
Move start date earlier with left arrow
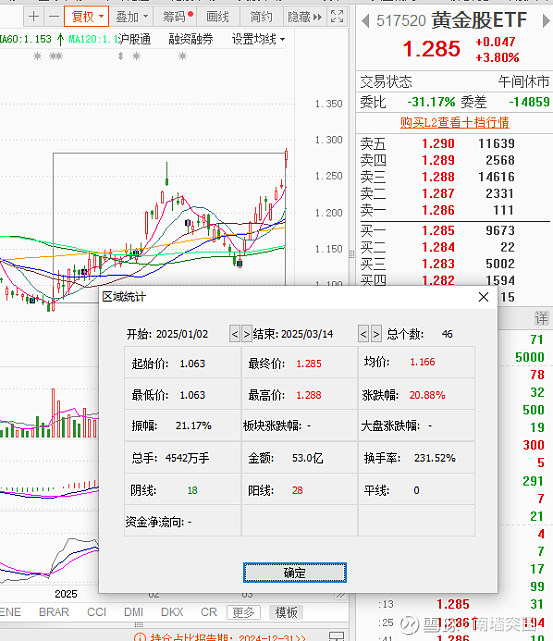(235, 334)
